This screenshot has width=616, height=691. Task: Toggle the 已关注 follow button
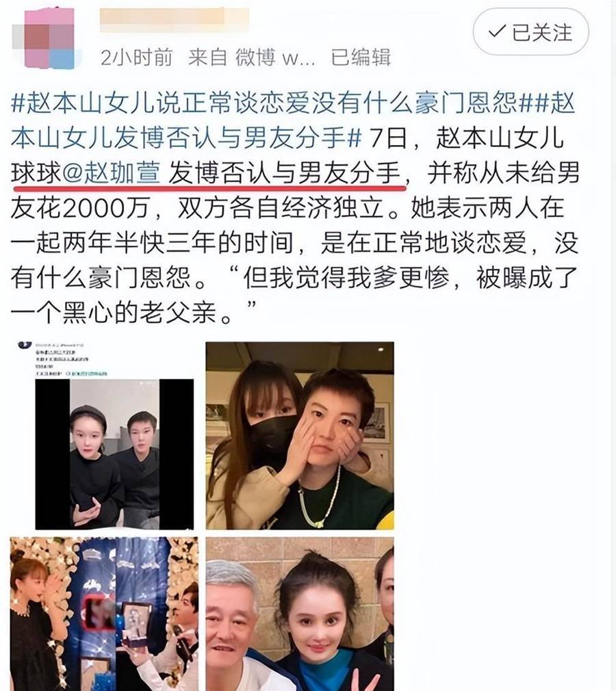point(531,31)
